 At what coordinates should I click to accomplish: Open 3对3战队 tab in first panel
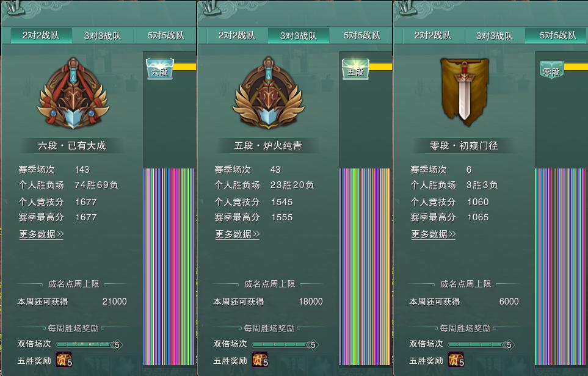pos(103,36)
